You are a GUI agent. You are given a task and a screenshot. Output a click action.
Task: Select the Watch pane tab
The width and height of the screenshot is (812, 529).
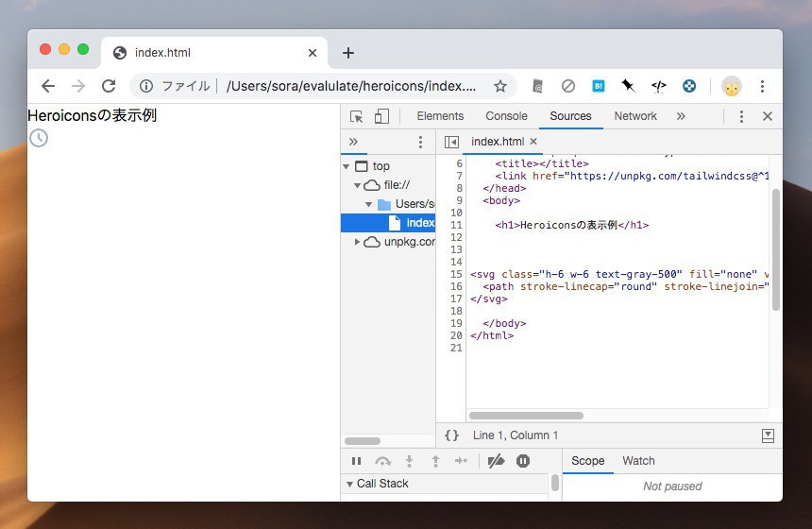pos(638,461)
